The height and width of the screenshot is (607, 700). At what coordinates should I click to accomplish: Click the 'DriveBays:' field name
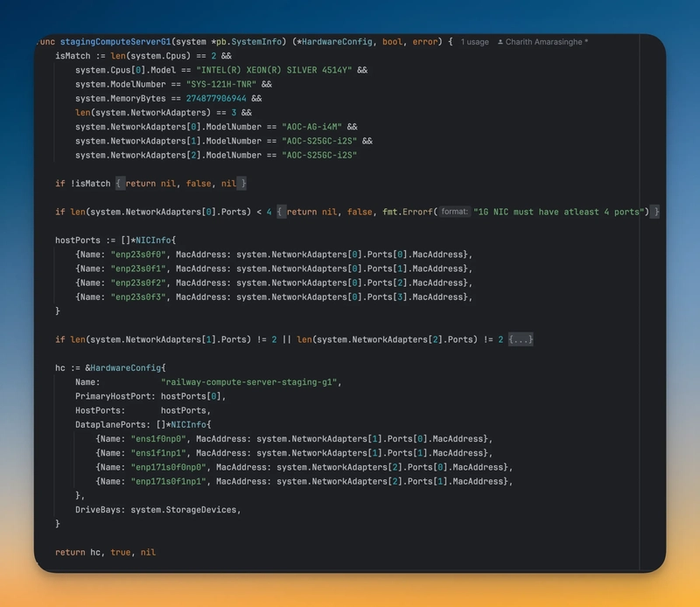click(100, 510)
